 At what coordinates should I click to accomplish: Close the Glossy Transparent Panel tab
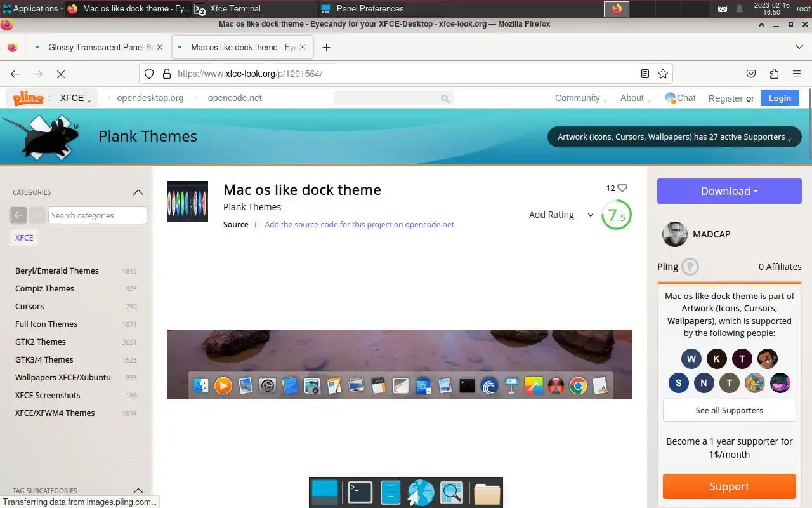point(159,47)
